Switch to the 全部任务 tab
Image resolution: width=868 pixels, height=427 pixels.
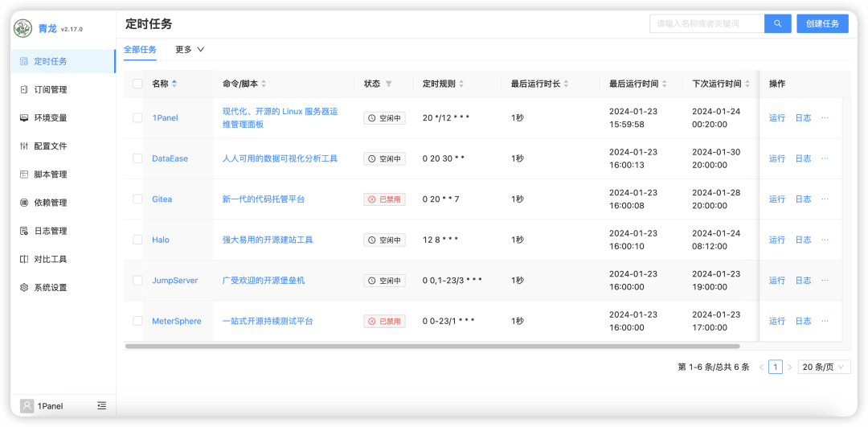point(140,49)
